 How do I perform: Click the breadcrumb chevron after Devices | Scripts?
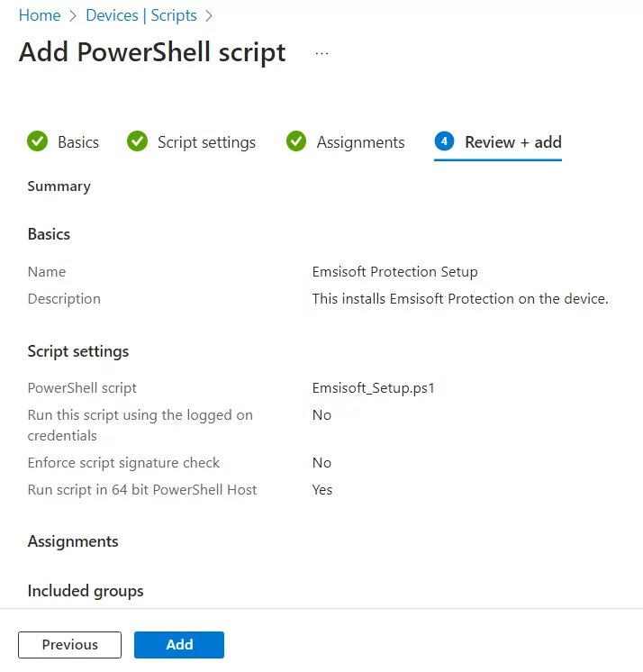[209, 15]
